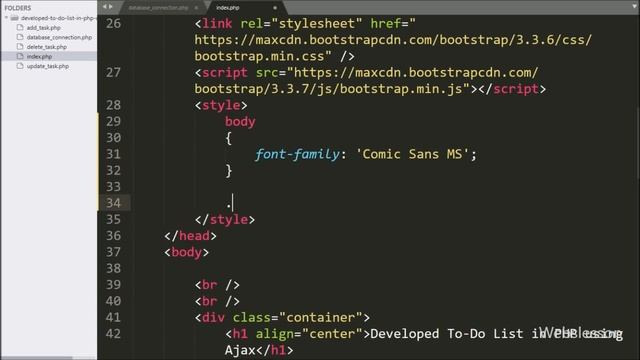Click bootstrap.min.js text on line 27

[x=401, y=89]
